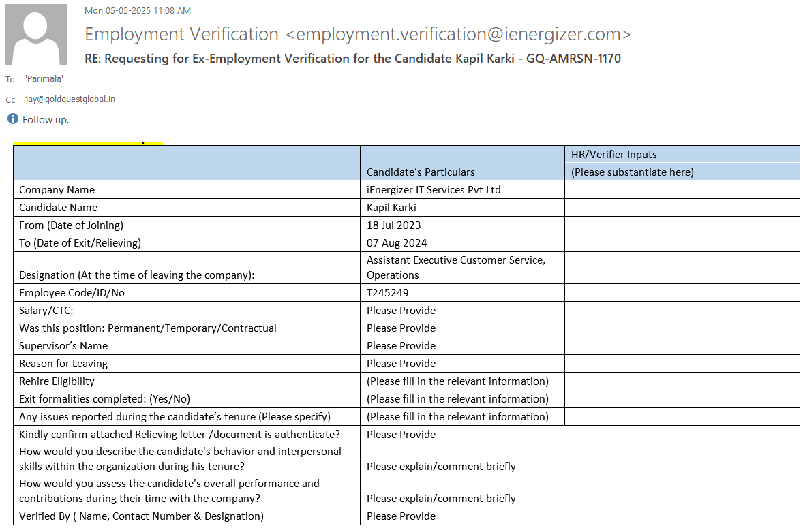Click empty HR input cell for Rehire Eligibility

pos(682,381)
